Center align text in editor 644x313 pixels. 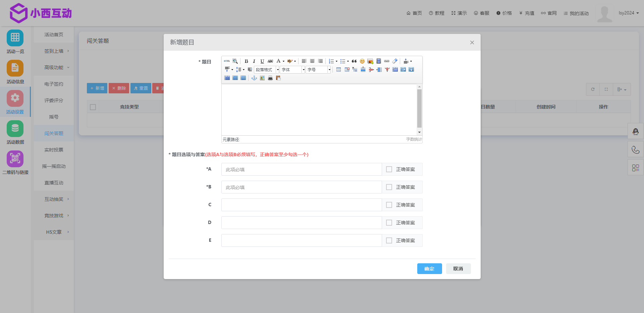pos(312,61)
